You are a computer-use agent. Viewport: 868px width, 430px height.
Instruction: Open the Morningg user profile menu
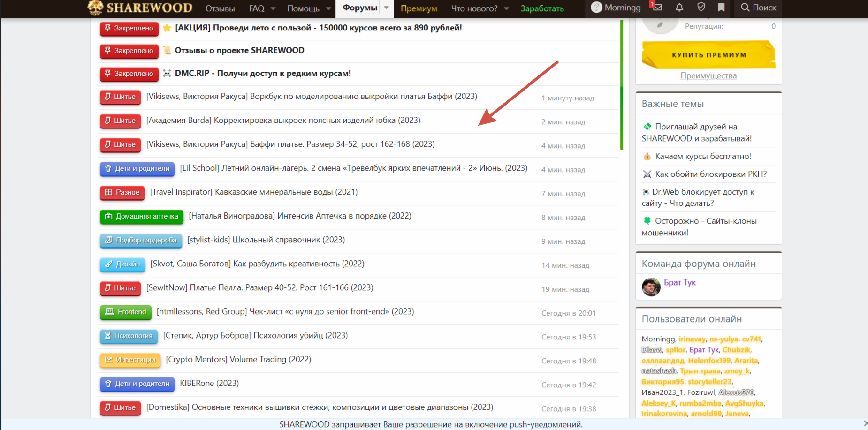tap(616, 8)
